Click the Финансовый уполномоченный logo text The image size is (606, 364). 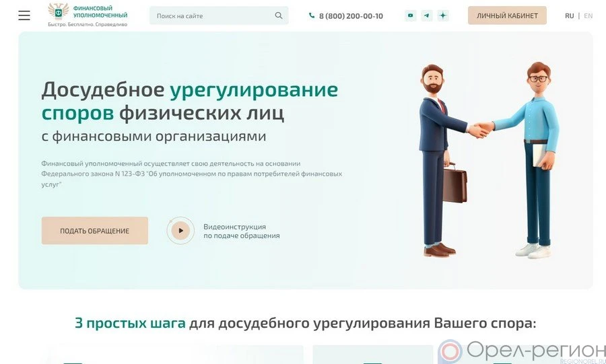pos(100,11)
